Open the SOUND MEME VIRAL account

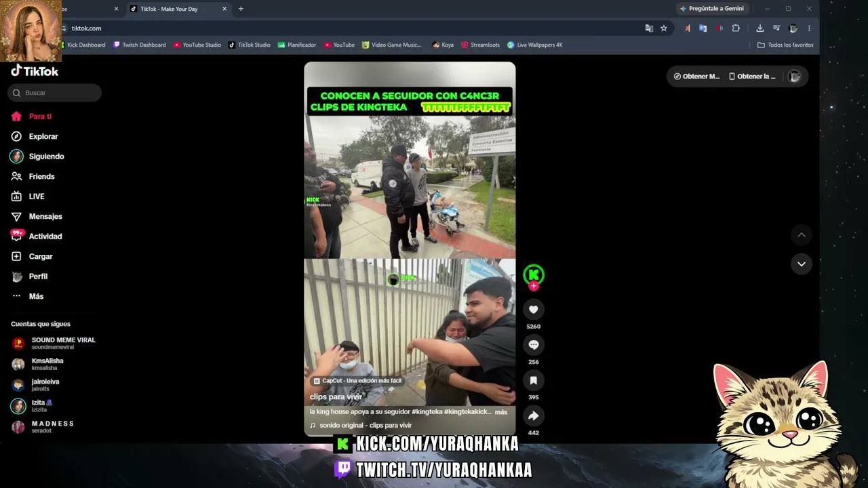tap(54, 343)
